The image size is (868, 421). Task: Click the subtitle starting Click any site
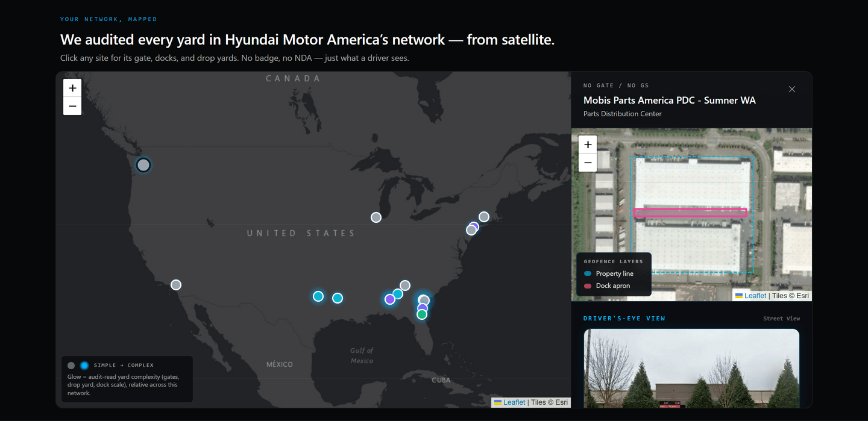(x=234, y=58)
